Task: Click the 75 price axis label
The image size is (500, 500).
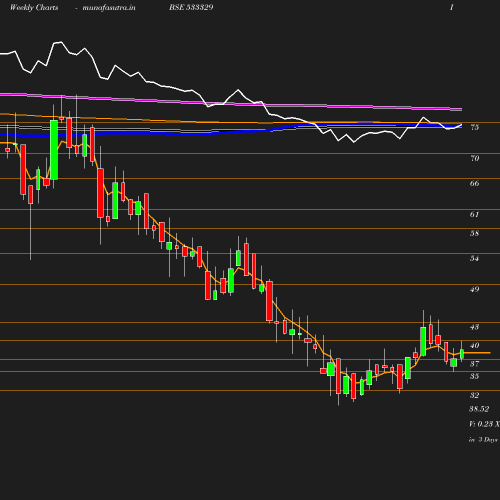Action: pyautogui.click(x=475, y=127)
